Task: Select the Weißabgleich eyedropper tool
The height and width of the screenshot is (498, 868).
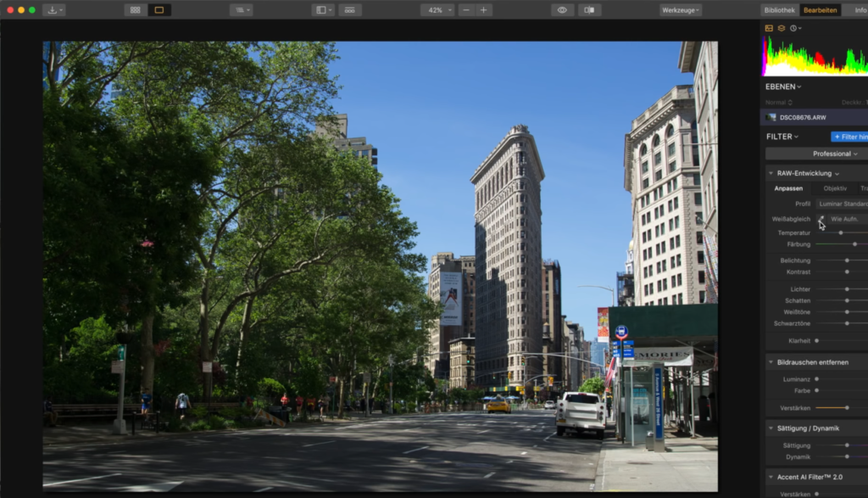Action: (821, 219)
